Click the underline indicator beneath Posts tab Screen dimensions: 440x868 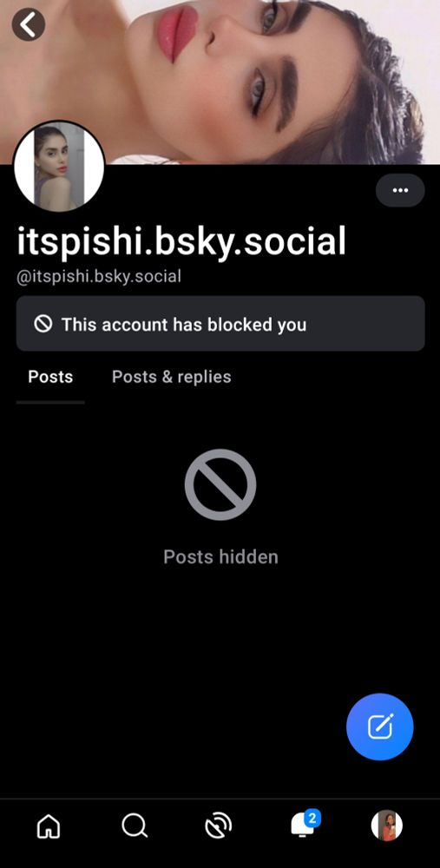[50, 403]
